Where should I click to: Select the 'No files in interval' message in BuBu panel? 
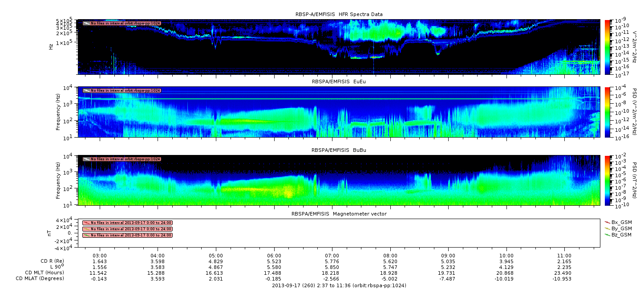[125, 159]
